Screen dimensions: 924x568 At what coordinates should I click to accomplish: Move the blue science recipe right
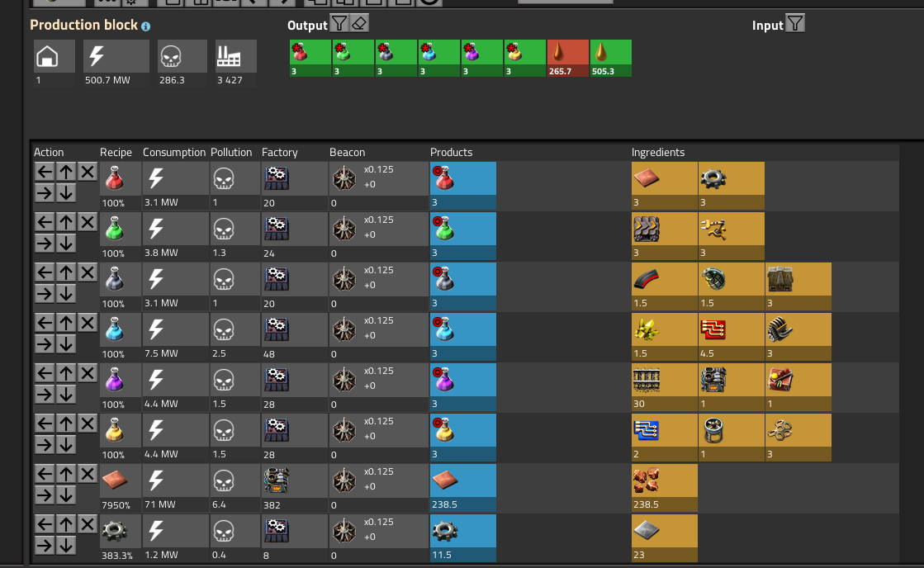tap(45, 344)
